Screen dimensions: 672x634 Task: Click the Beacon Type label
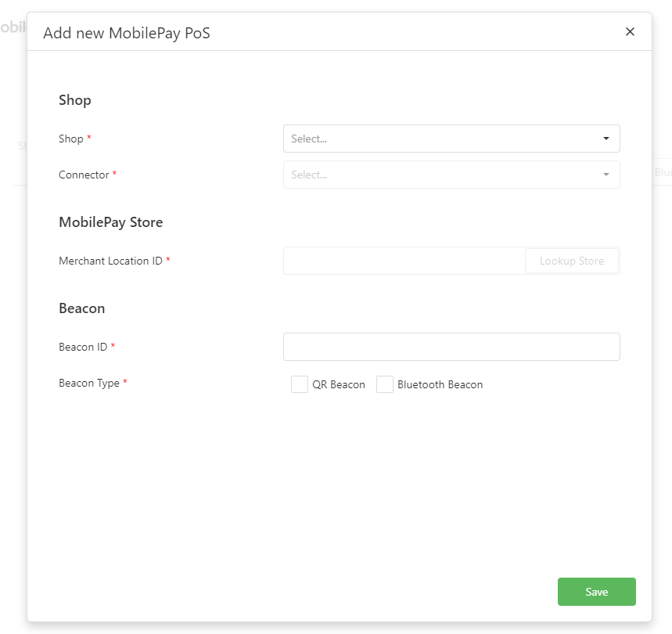pyautogui.click(x=89, y=384)
